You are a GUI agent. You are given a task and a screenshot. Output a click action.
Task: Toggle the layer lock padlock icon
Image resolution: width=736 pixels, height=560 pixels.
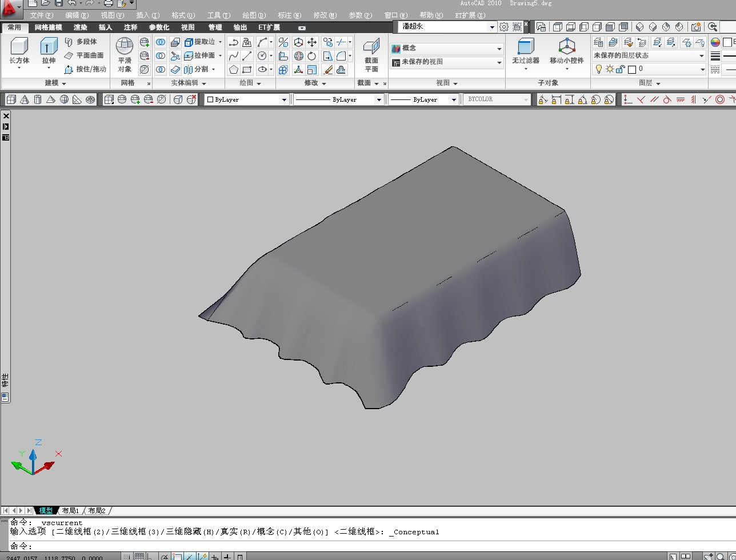click(x=621, y=69)
